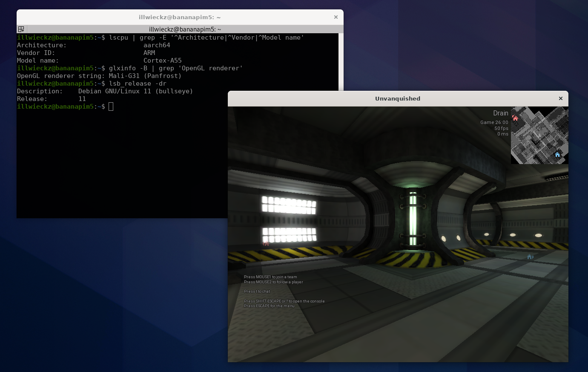Close the illwieckz@bananapim5 terminal window
The height and width of the screenshot is (372, 588).
(336, 17)
